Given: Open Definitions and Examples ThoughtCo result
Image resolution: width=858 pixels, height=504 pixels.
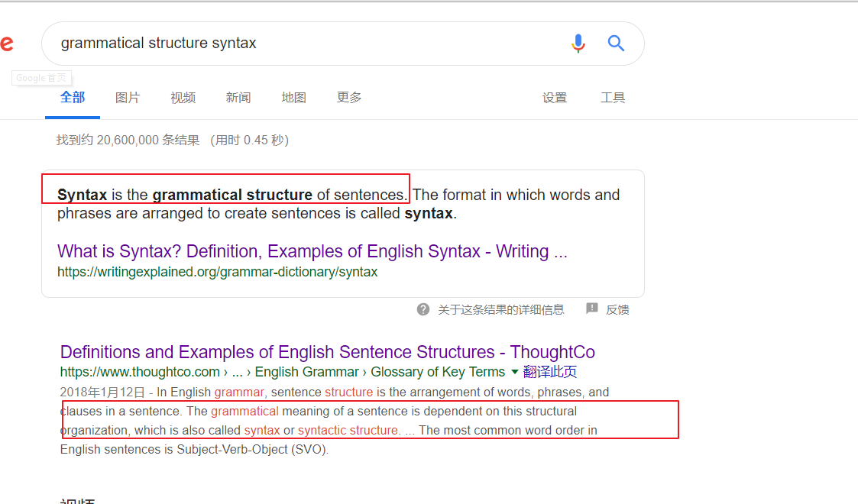Looking at the screenshot, I should coord(327,351).
